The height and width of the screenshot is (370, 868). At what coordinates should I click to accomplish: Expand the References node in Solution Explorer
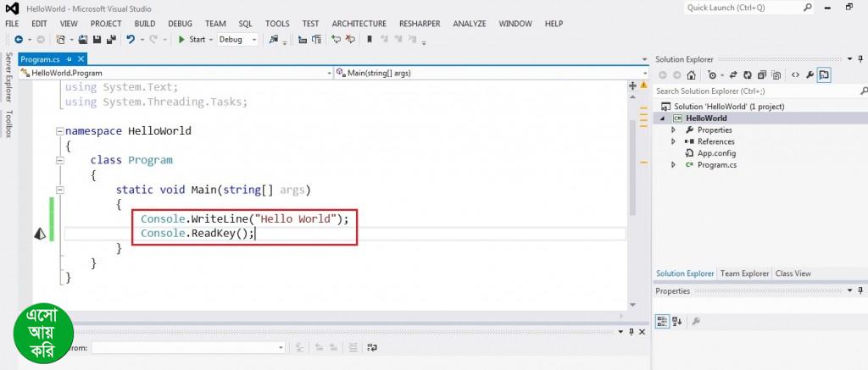click(x=674, y=141)
